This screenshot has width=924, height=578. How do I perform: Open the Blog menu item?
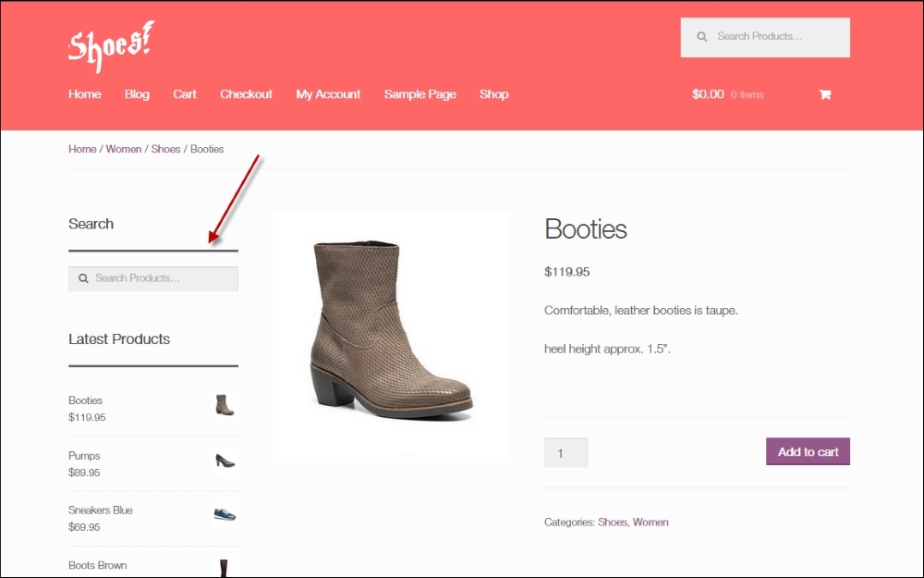click(x=137, y=94)
